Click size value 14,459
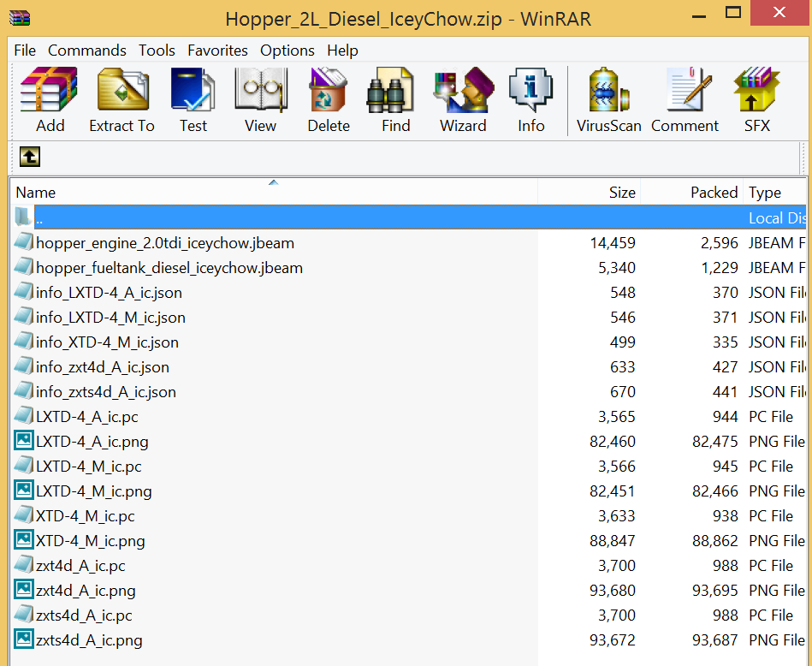The width and height of the screenshot is (812, 666). 613,242
